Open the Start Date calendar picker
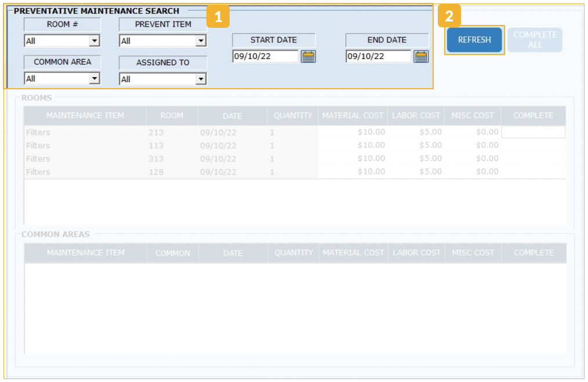Viewport: 588px width, 382px height. tap(308, 56)
